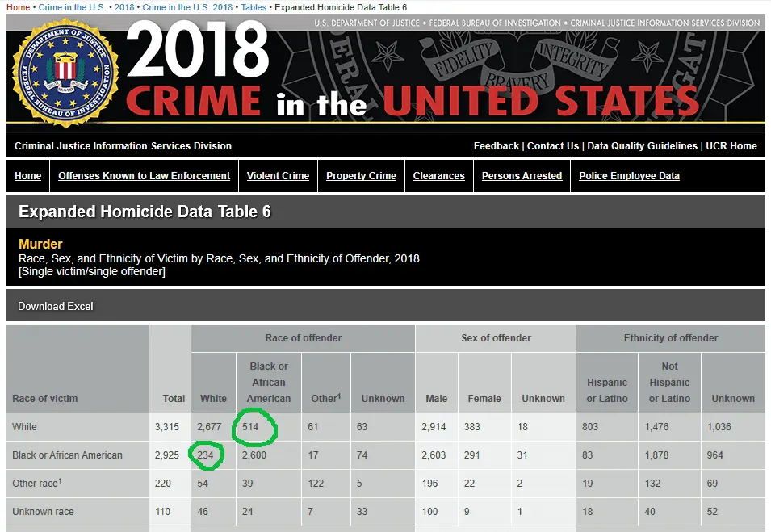
Task: Click the Murder subtitle heading
Action: [40, 245]
